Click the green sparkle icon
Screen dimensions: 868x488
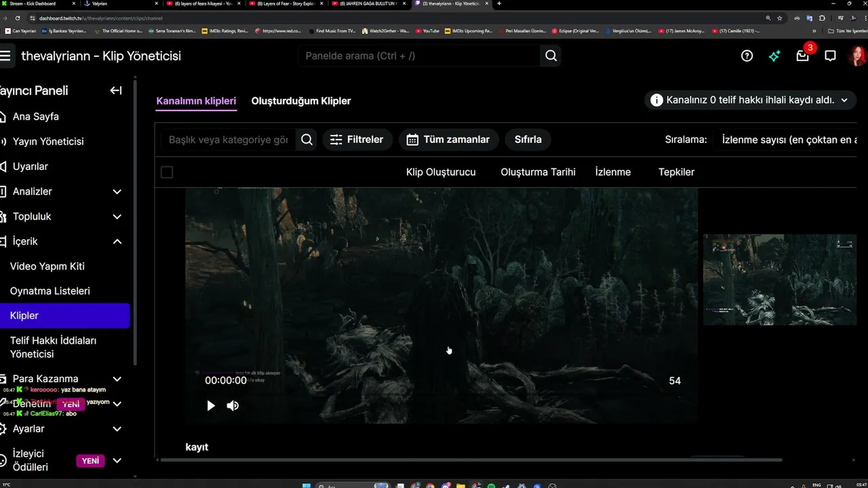[x=774, y=56]
